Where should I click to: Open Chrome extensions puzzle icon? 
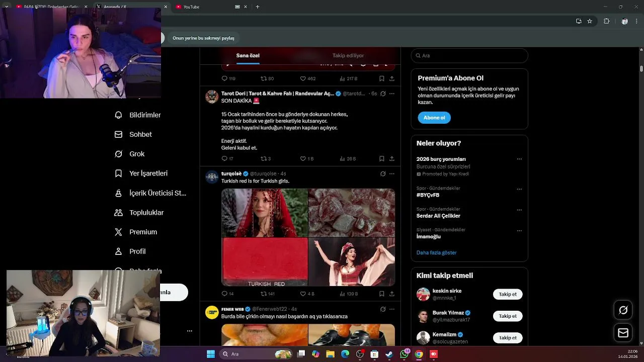(606, 21)
